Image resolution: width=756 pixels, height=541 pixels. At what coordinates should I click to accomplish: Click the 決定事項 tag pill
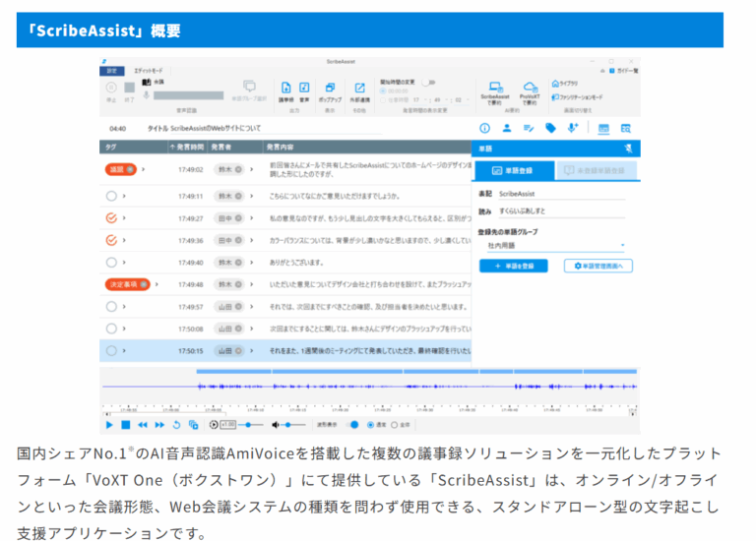(127, 284)
